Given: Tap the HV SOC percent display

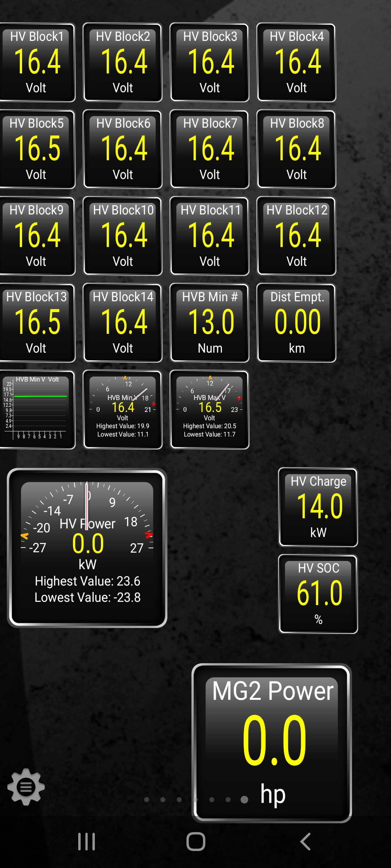Looking at the screenshot, I should (318, 594).
